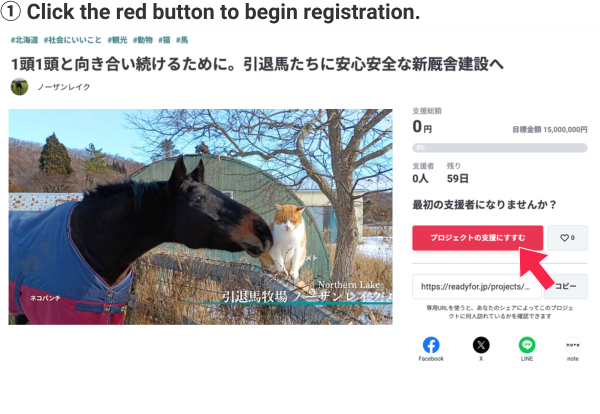Share the project via Facebook icon
This screenshot has width=600, height=414.
point(431,345)
